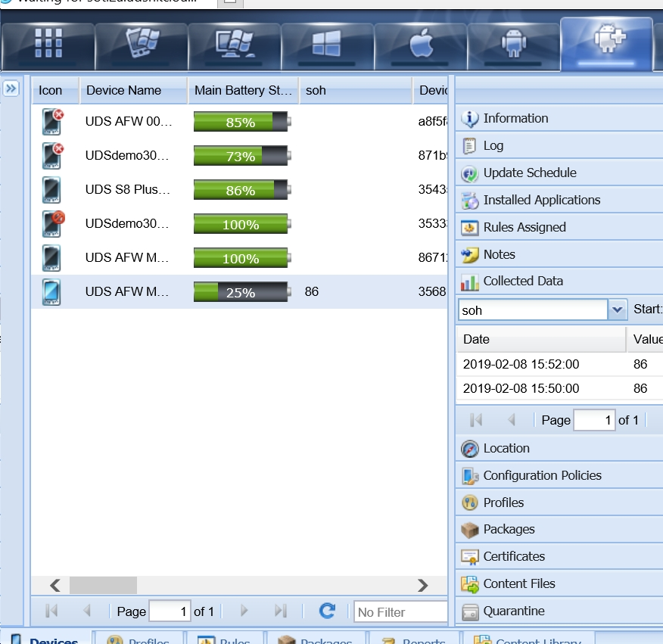The width and height of the screenshot is (663, 644).
Task: Click the No Filter input field
Action: tap(400, 611)
